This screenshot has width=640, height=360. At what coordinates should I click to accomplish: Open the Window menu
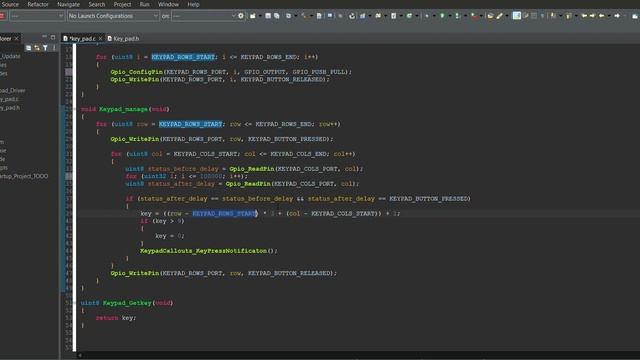coord(168,4)
